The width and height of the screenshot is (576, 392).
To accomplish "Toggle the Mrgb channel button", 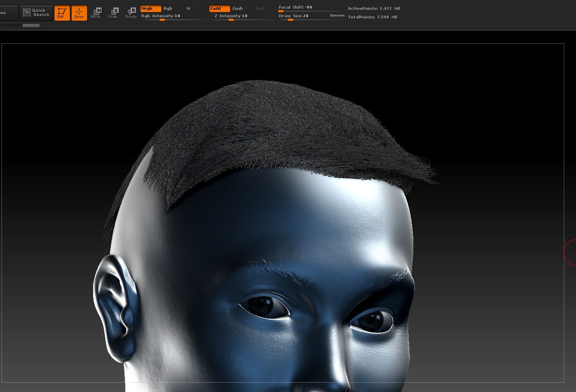I will [x=151, y=9].
